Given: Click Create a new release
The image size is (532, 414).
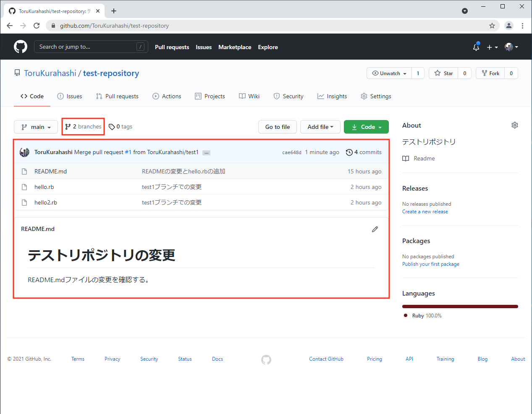Looking at the screenshot, I should point(425,212).
